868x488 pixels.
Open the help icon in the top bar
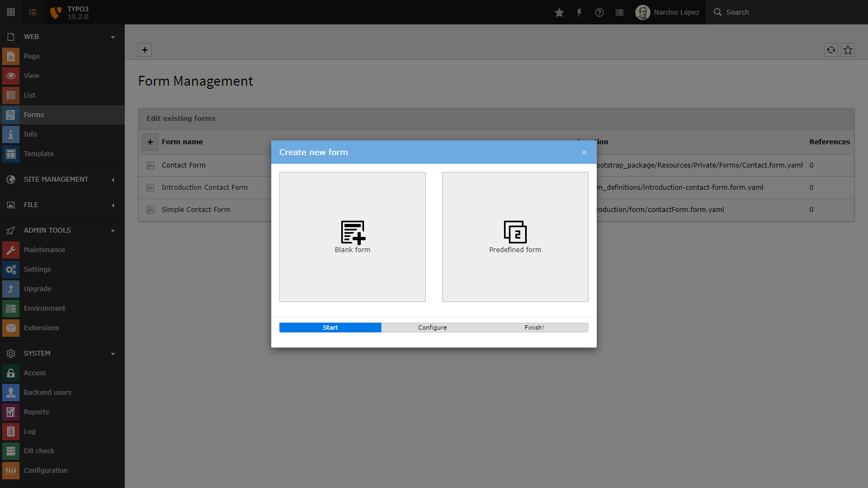pyautogui.click(x=599, y=12)
